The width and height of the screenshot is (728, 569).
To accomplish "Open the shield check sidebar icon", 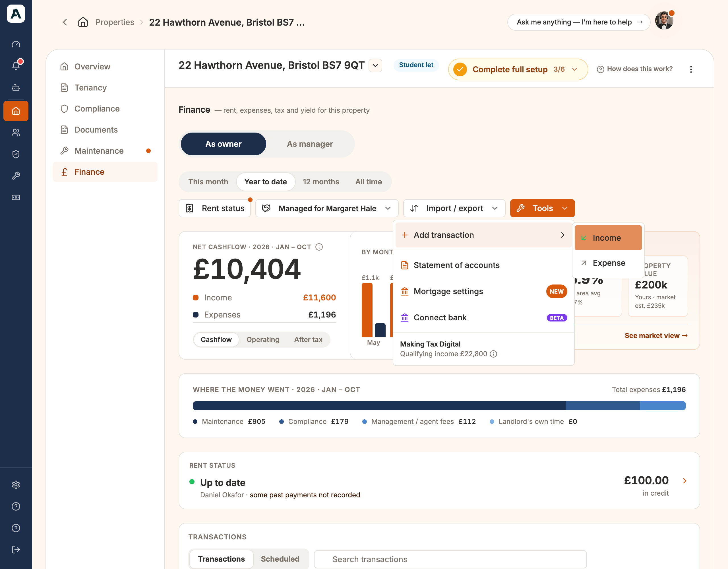I will click(x=16, y=154).
